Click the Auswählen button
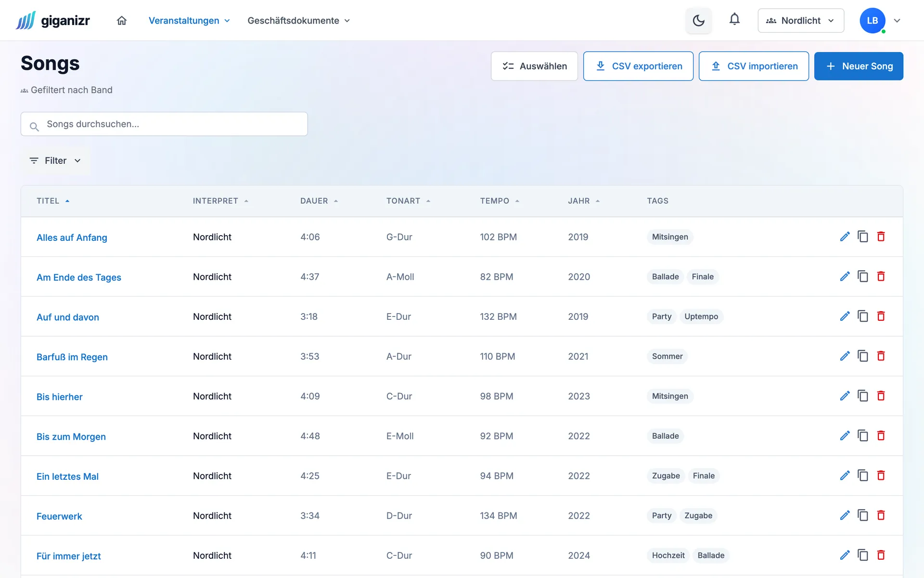Screen dimensions: 924x578 coord(534,66)
